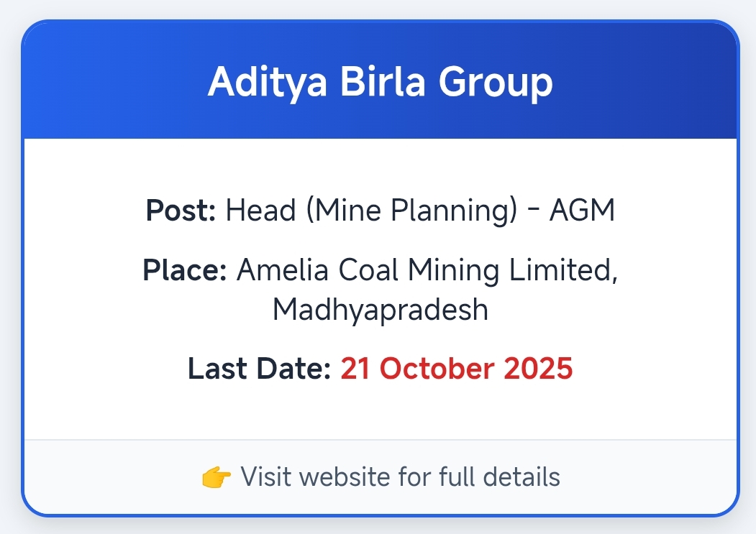Select the bold Last Date: label
This screenshot has height=534, width=756.
(259, 369)
